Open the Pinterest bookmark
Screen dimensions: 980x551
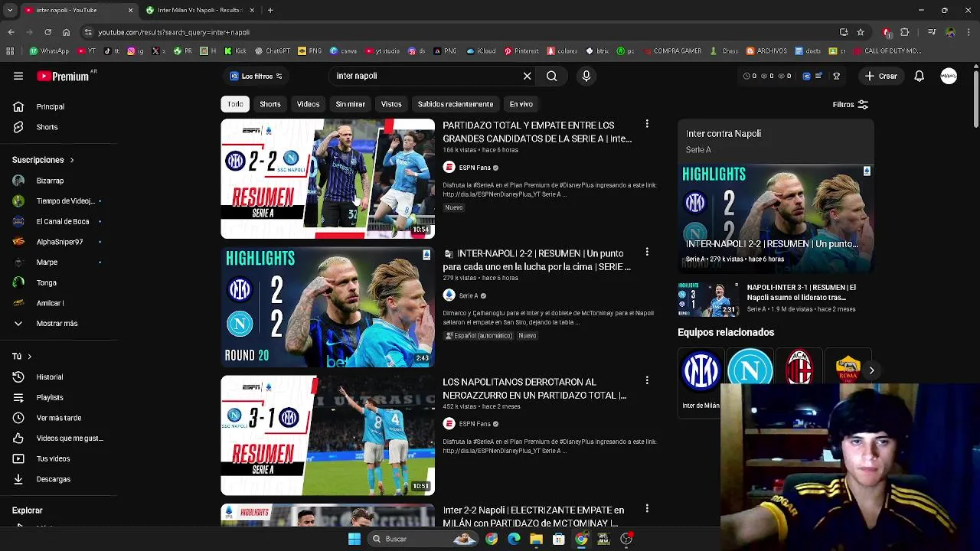pyautogui.click(x=521, y=51)
